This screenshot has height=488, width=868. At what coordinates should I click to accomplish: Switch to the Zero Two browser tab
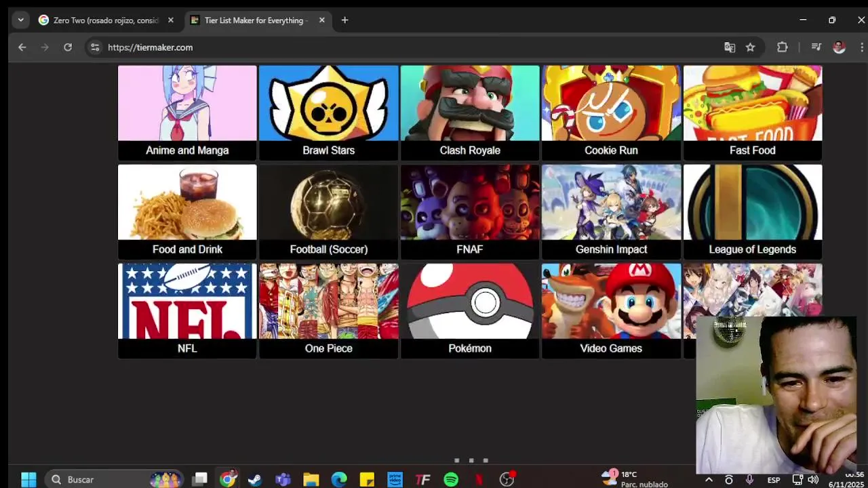click(106, 20)
